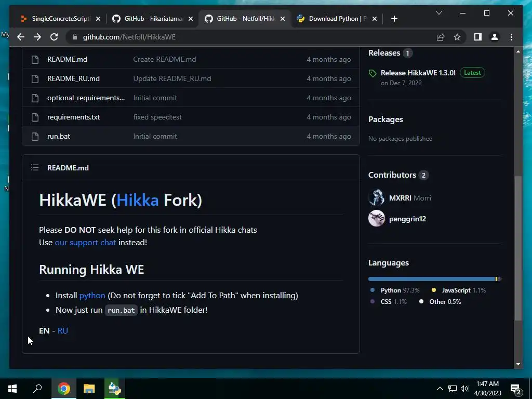Open notification center icon
532x399 pixels.
click(x=516, y=389)
